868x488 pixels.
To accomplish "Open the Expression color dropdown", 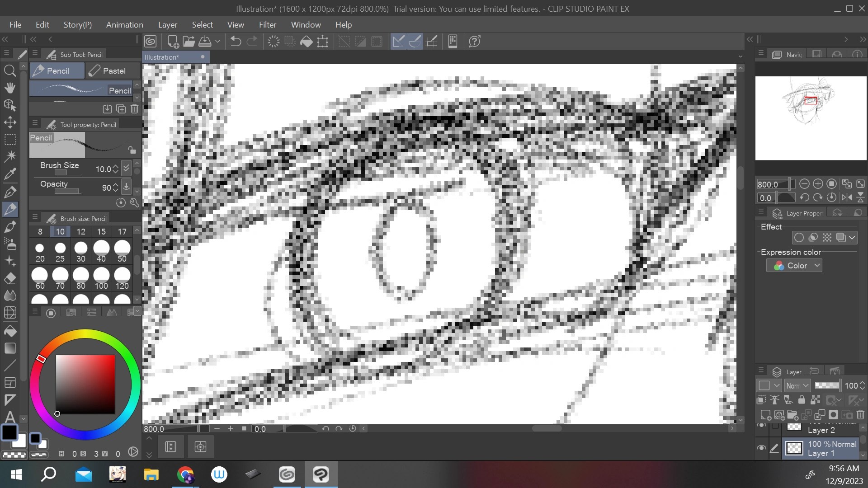I will (x=794, y=265).
